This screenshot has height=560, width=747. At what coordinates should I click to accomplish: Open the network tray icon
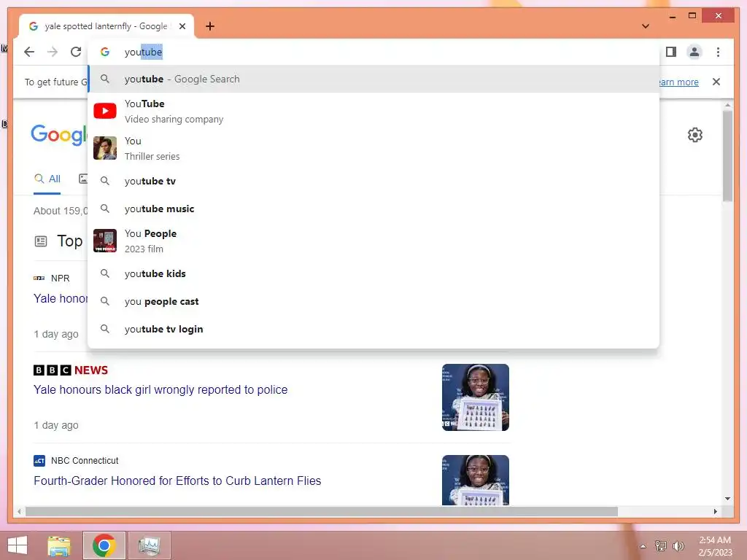(x=661, y=545)
